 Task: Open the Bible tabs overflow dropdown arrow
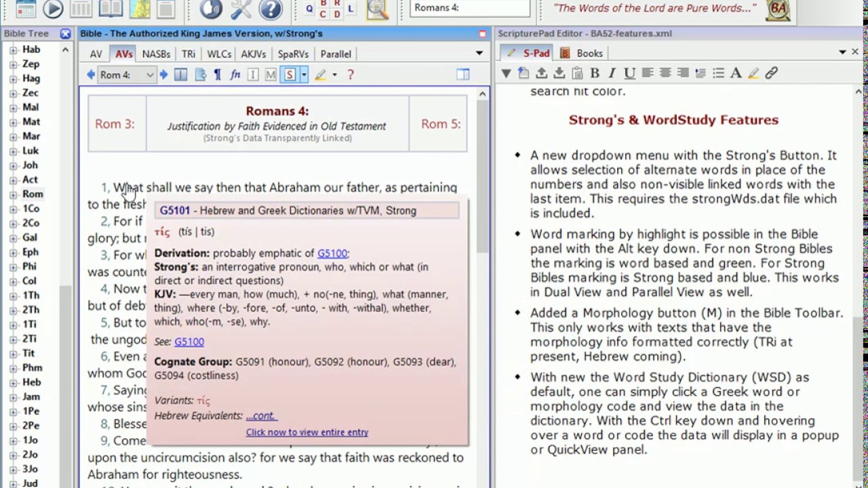point(479,54)
